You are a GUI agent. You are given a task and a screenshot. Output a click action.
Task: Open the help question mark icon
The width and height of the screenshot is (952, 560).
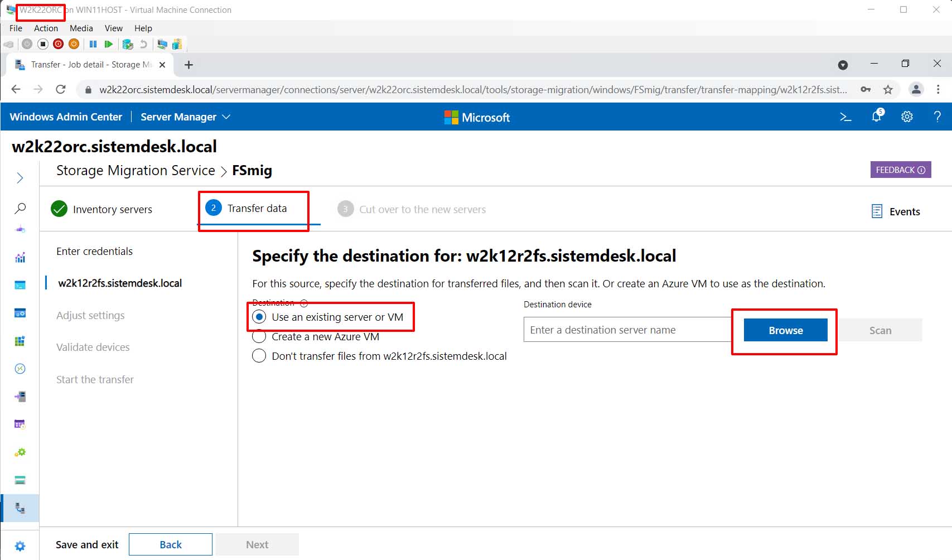pyautogui.click(x=937, y=117)
